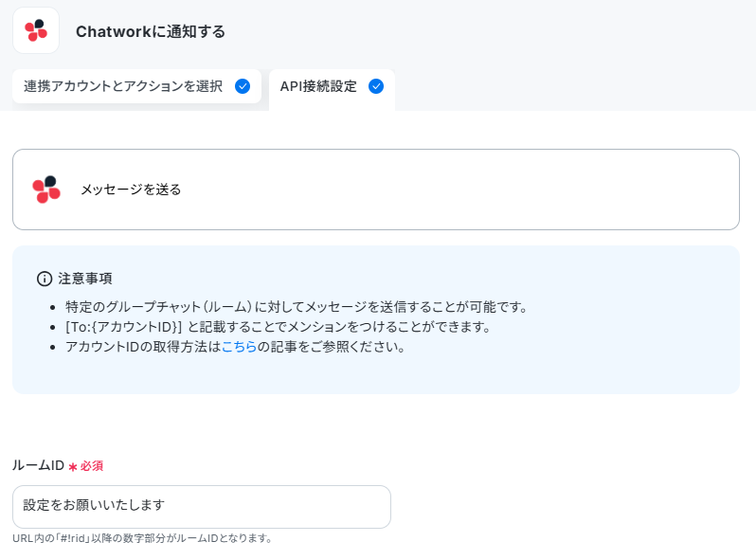
Task: Click the info icon next to 注意事項
Action: coord(45,279)
